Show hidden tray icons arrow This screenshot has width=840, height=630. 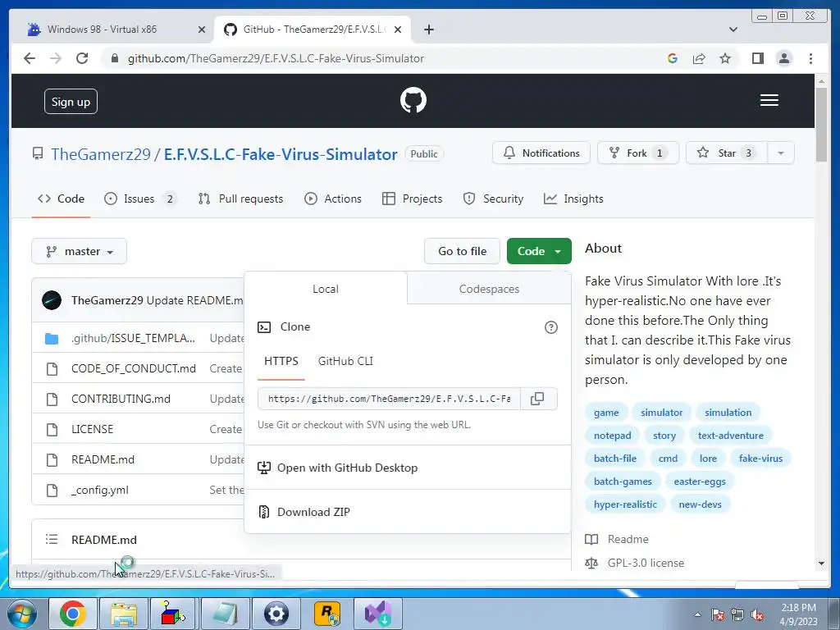[x=697, y=615]
